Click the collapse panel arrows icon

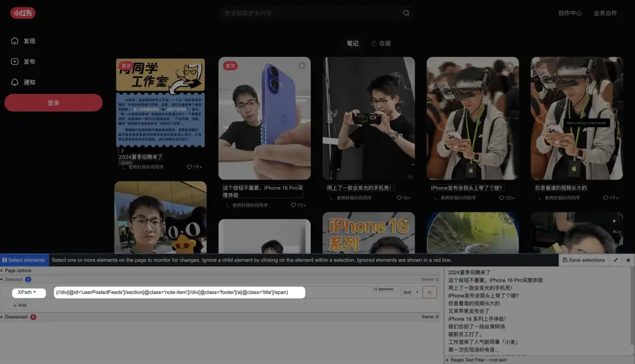616,260
